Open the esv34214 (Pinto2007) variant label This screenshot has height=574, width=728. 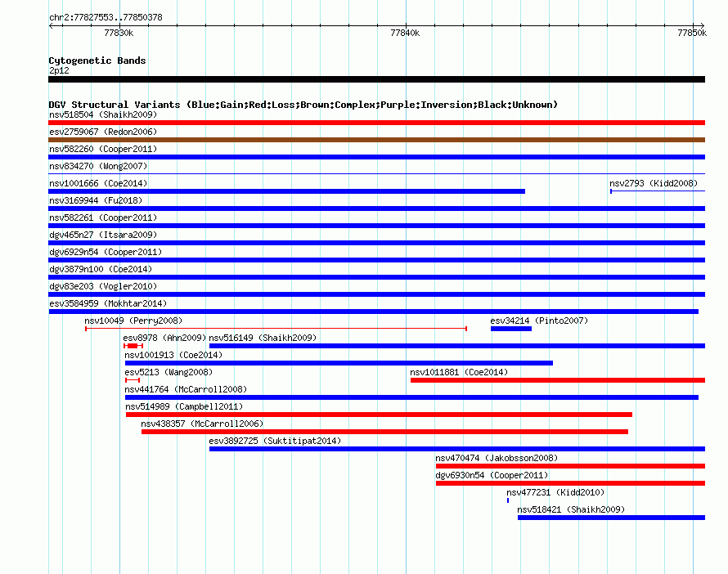point(539,321)
